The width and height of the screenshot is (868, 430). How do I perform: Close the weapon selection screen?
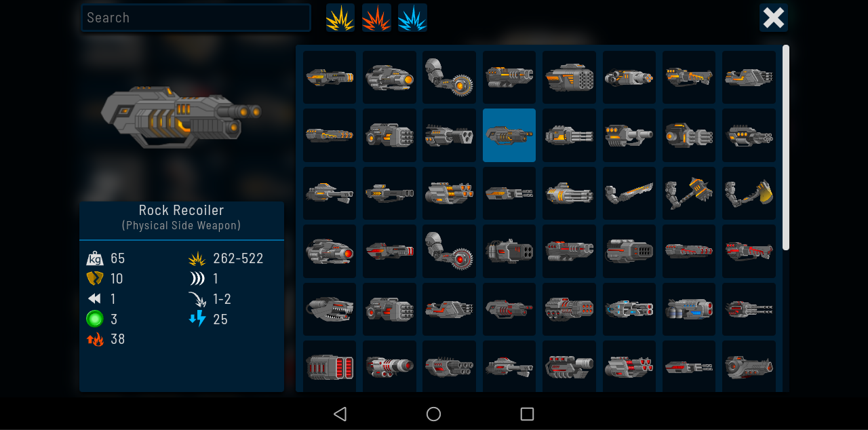click(x=774, y=18)
